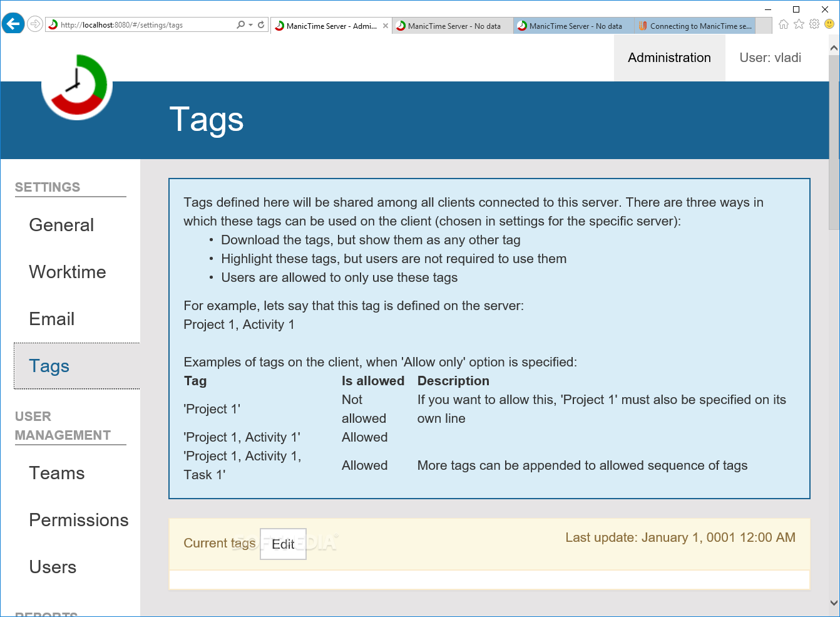Switch to second ManicTime Server - No data tab

(453, 26)
